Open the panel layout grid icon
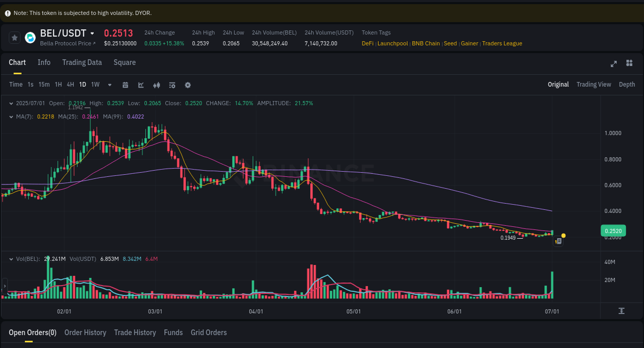 [x=629, y=63]
